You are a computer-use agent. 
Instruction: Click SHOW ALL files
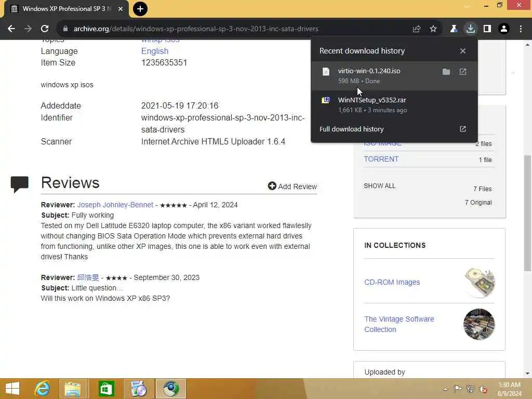click(380, 186)
